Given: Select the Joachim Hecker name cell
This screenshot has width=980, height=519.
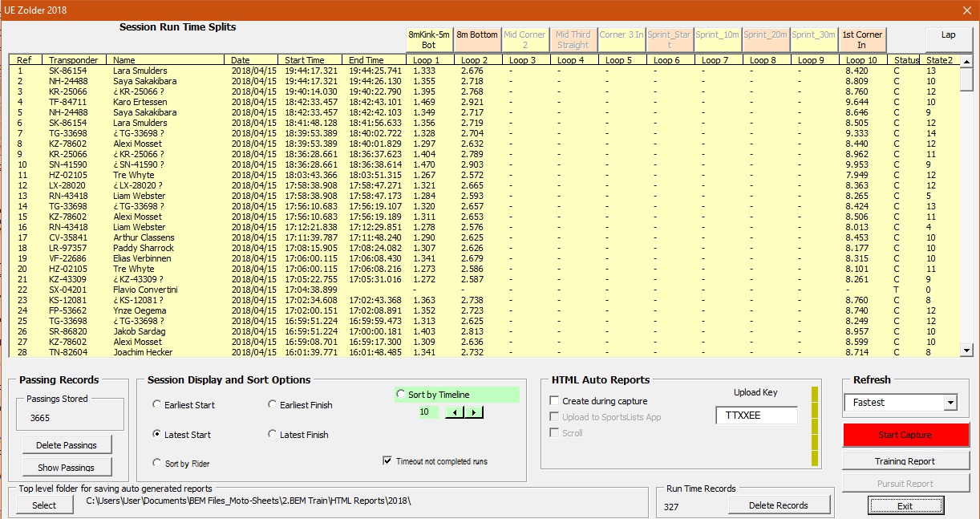Looking at the screenshot, I should tap(143, 352).
